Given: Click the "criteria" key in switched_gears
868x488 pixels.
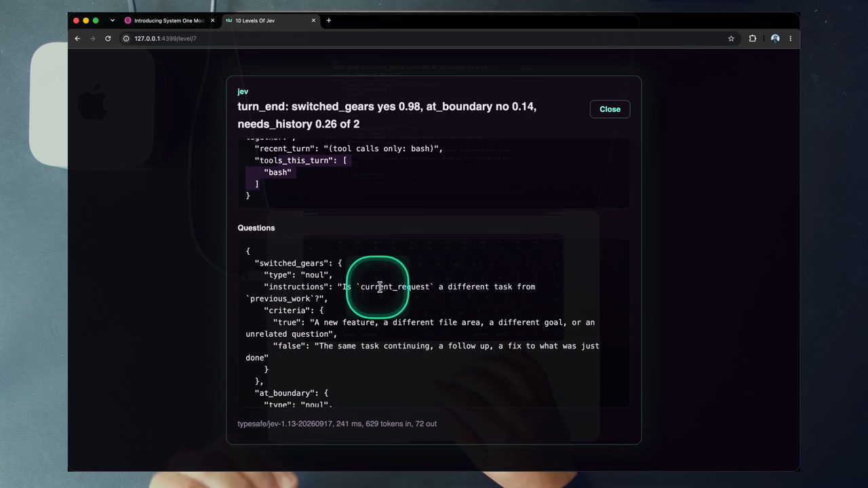Looking at the screenshot, I should coord(287,310).
